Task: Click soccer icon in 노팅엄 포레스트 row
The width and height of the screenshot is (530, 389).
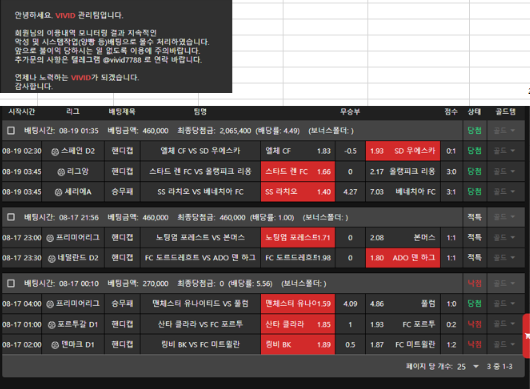Action: point(50,238)
